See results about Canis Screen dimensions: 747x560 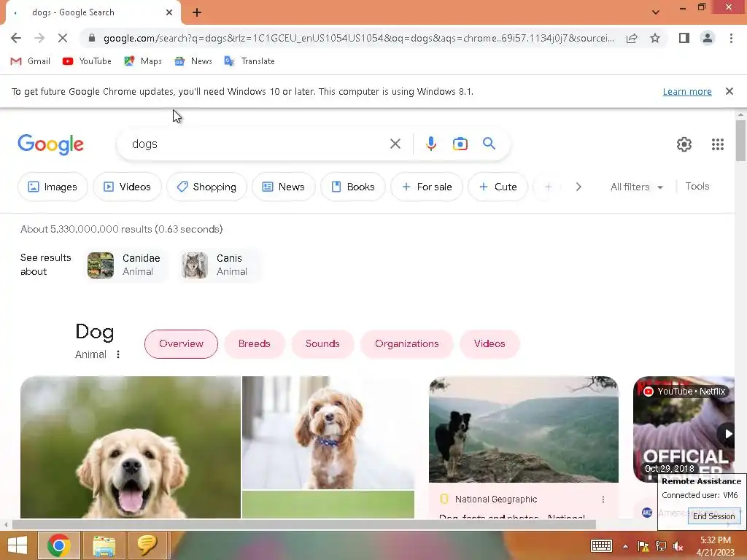pyautogui.click(x=218, y=265)
